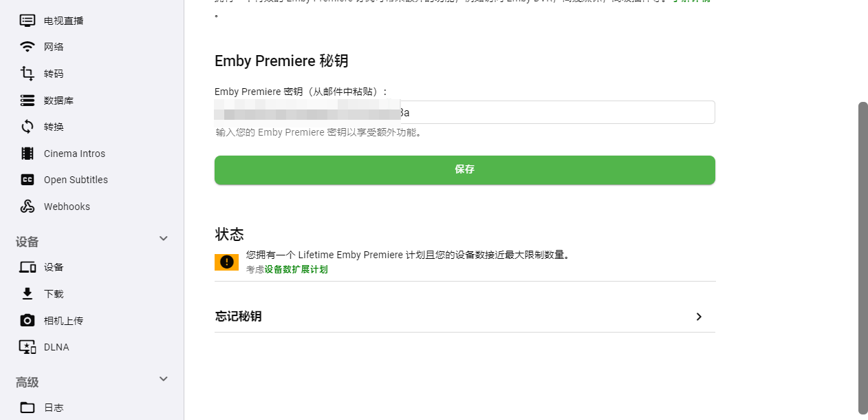Screen dimensions: 868x420
Task: Select the DLNA screen icon
Action: coord(28,347)
